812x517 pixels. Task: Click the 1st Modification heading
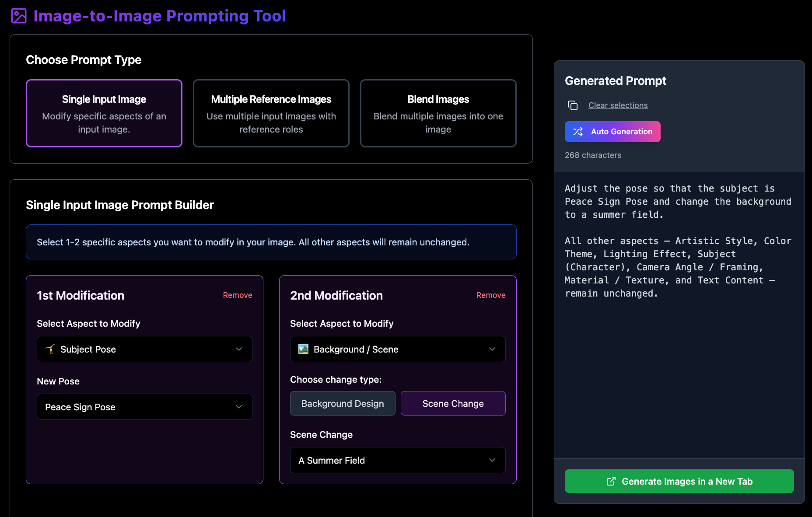[x=80, y=296]
